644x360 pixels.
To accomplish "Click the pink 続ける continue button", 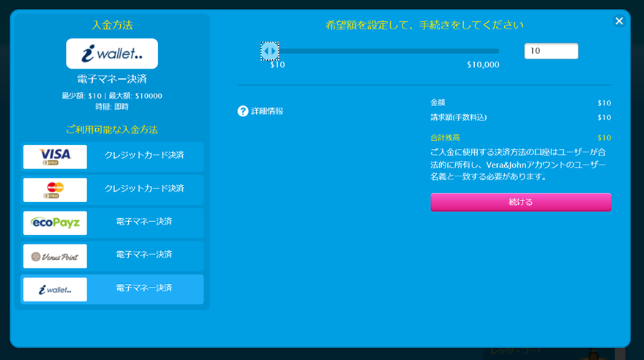I will pos(521,203).
